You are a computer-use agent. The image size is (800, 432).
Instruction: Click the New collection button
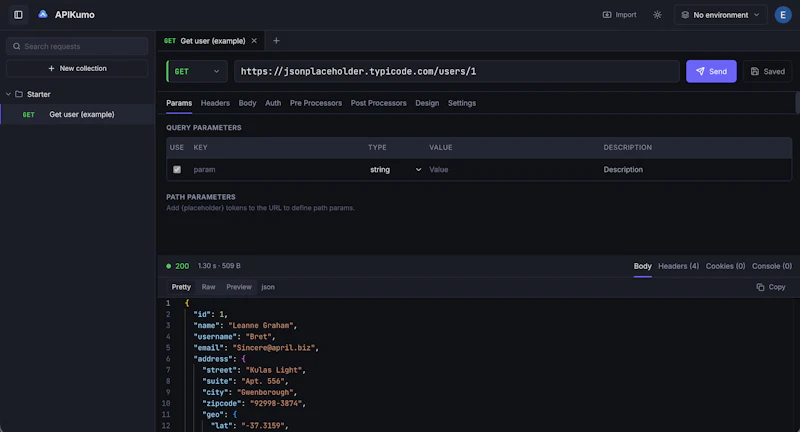(77, 68)
